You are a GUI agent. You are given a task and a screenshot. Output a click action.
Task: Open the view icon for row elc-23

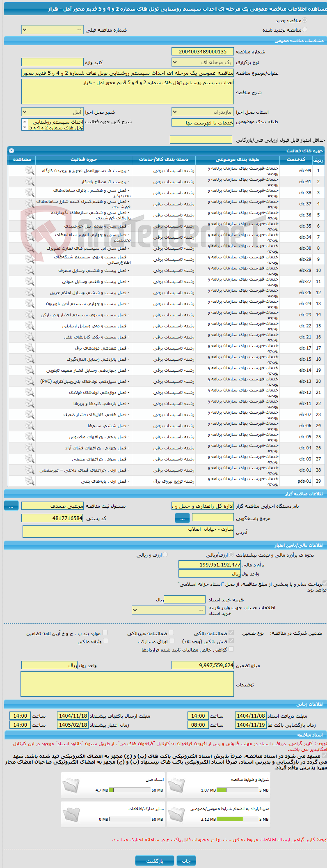point(30,315)
